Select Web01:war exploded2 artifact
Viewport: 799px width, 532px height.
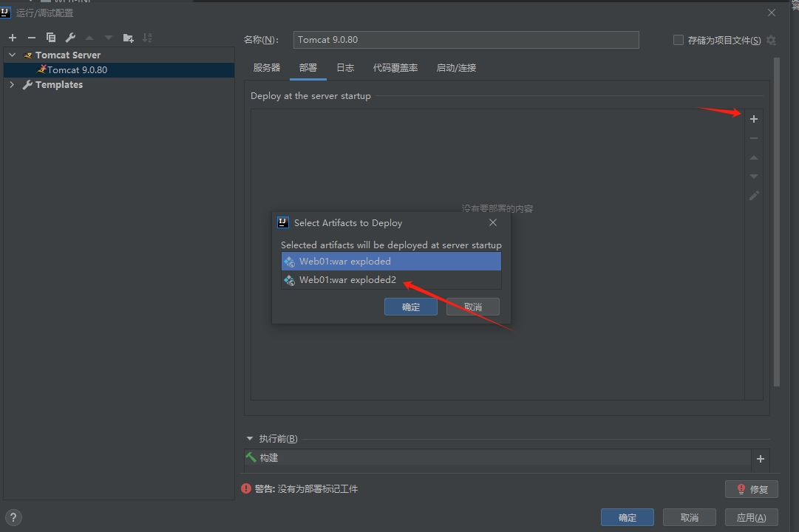pyautogui.click(x=391, y=280)
